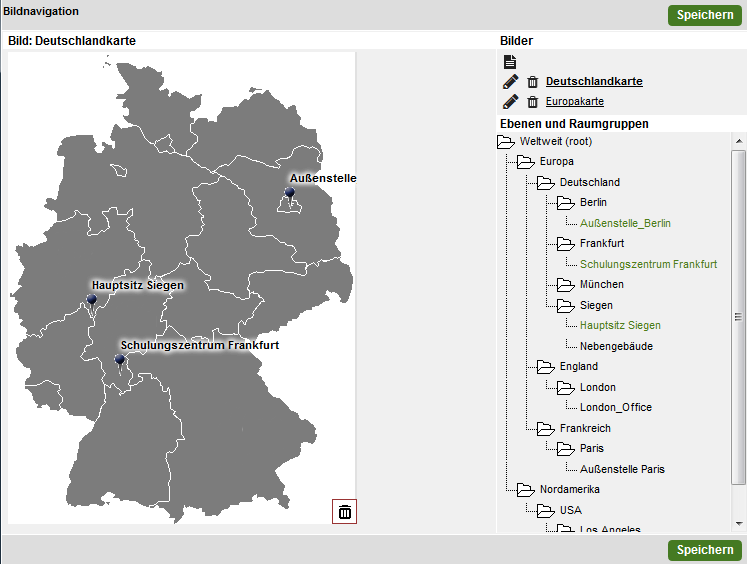This screenshot has width=747, height=564.
Task: Click the tree scrollbar up arrow
Action: 739,141
